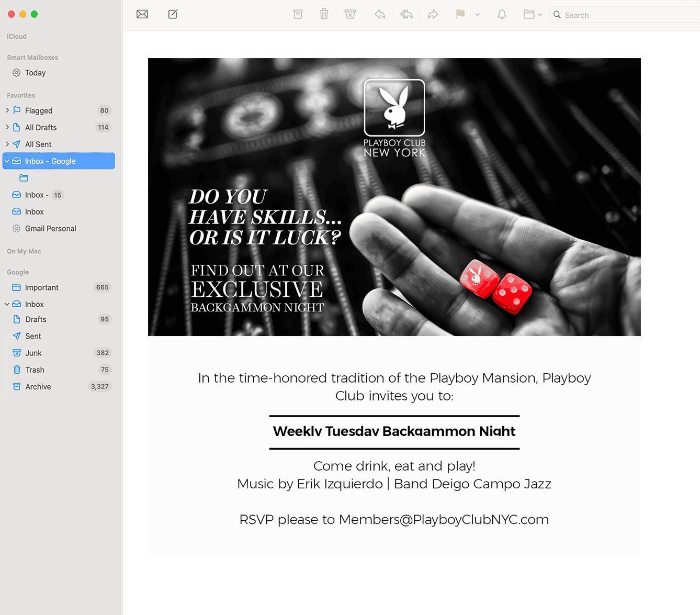Reply all to the message
This screenshot has height=615, width=700.
[x=407, y=14]
